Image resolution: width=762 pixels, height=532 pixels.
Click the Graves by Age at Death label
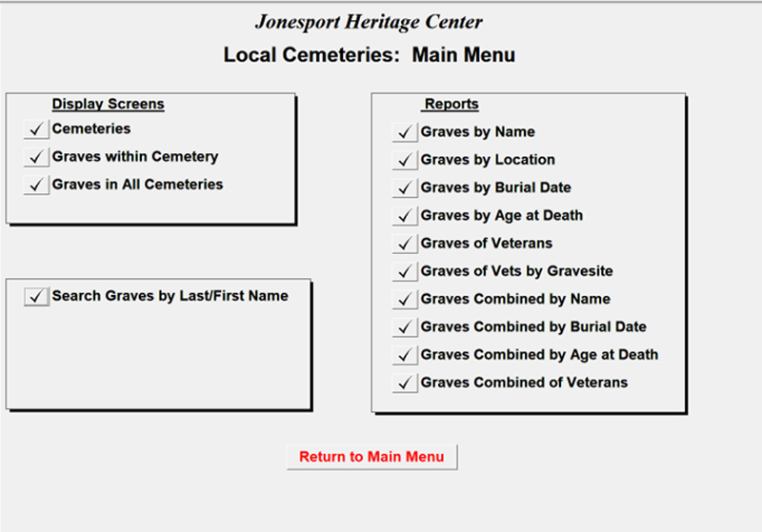tap(502, 215)
